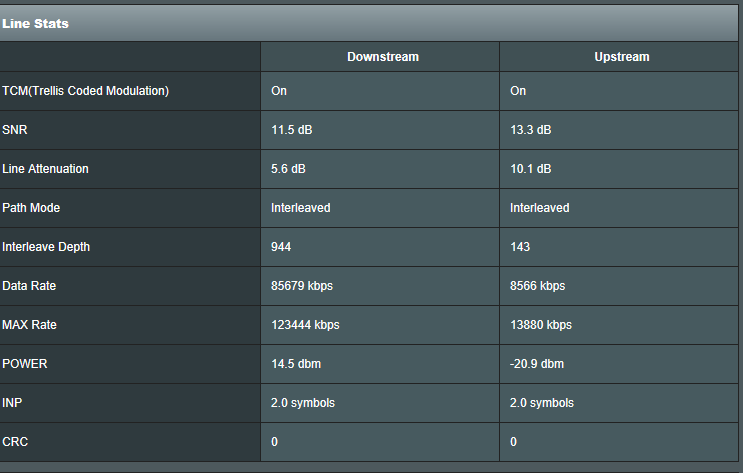Select the downstream interleave depth 944
This screenshot has width=743, height=473.
point(281,247)
